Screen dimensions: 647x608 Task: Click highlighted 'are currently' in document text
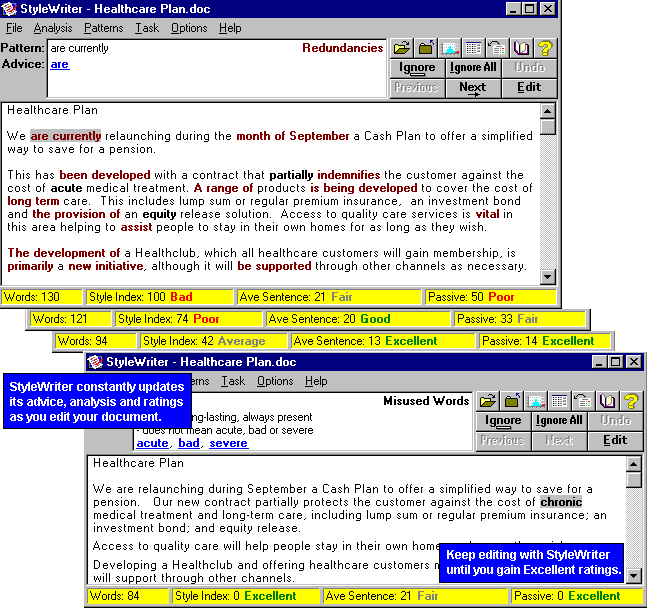(66, 136)
